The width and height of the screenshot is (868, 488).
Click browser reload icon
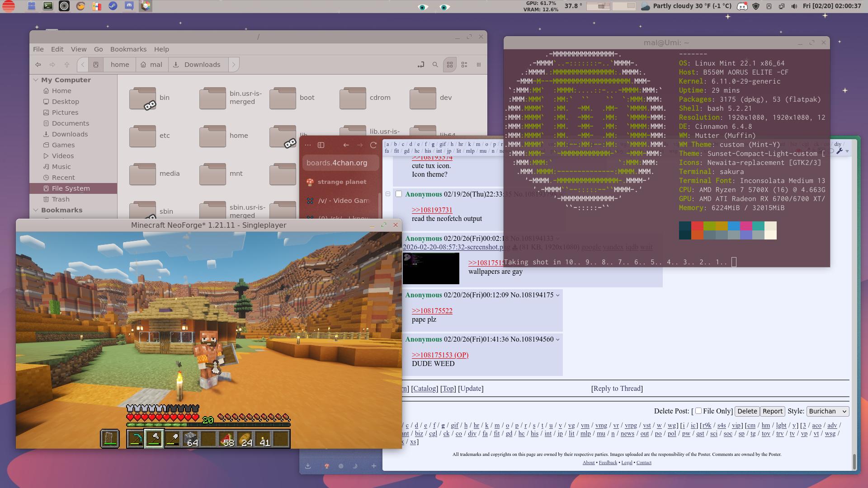pyautogui.click(x=373, y=145)
